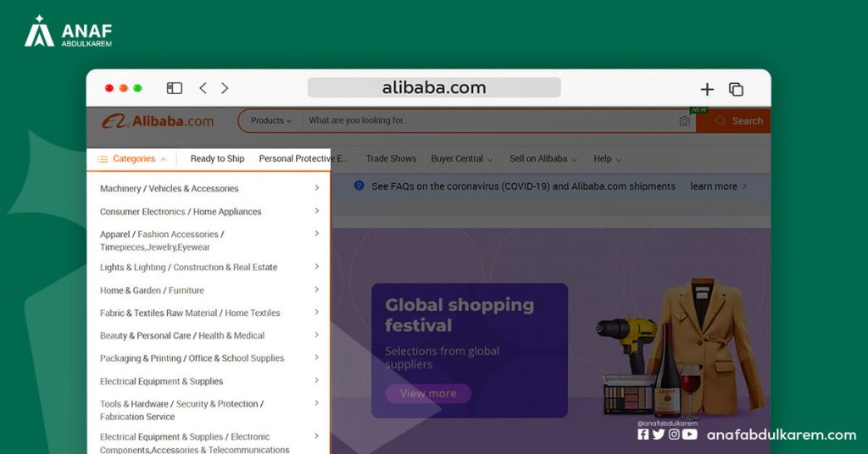Image resolution: width=868 pixels, height=454 pixels.
Task: Expand the Help dropdown
Action: coord(607,158)
